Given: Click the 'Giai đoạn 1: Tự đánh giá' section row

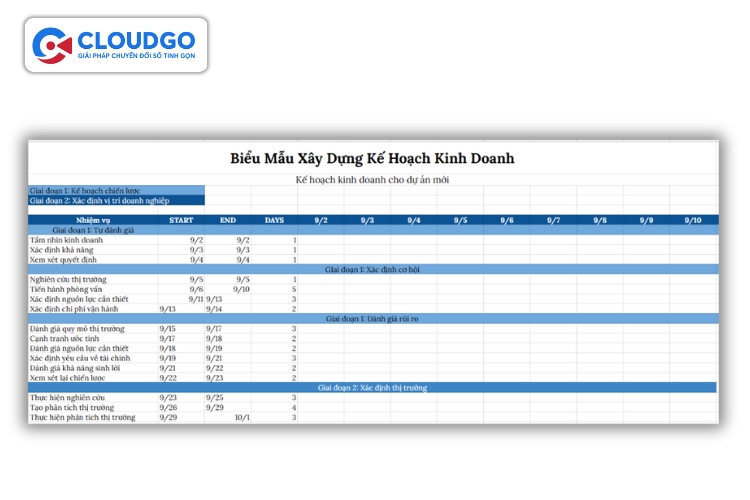Looking at the screenshot, I should (x=92, y=230).
